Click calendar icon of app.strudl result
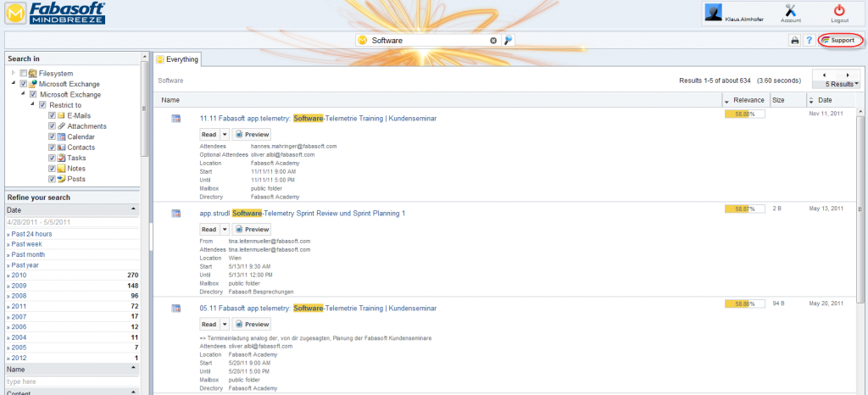 pos(176,213)
